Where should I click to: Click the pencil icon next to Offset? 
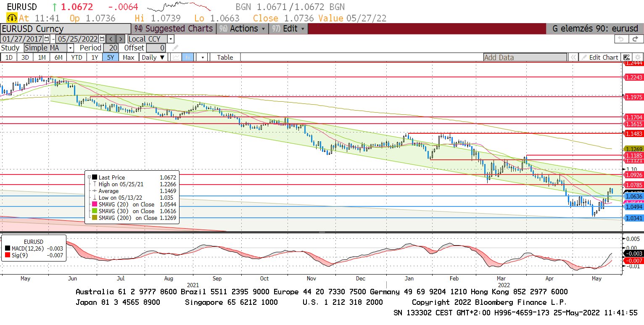(x=175, y=48)
